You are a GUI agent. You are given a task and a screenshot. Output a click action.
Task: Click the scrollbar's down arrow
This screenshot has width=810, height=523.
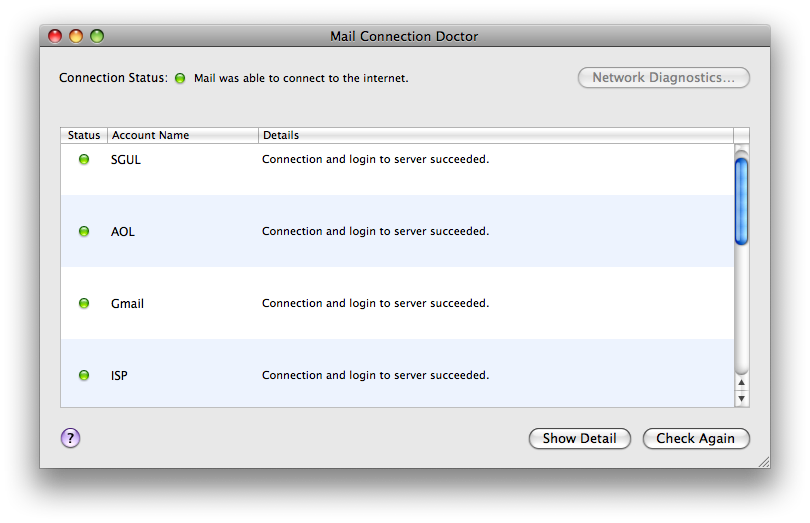pos(741,398)
